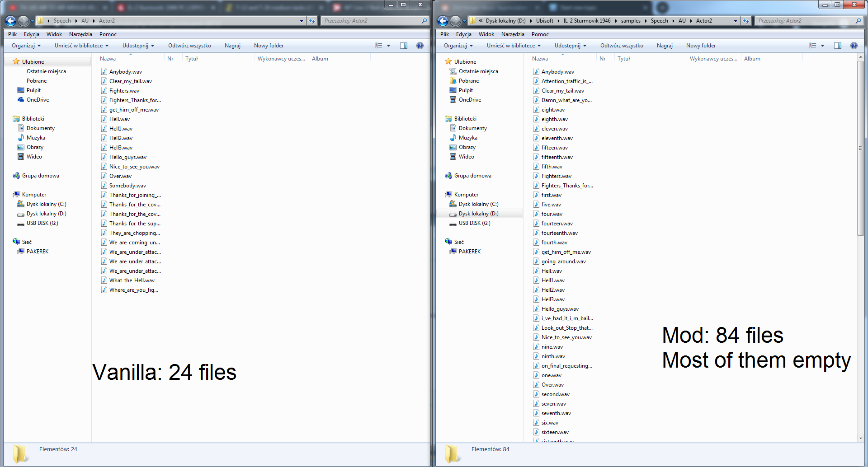Open Pomoc menu in left window

click(108, 34)
